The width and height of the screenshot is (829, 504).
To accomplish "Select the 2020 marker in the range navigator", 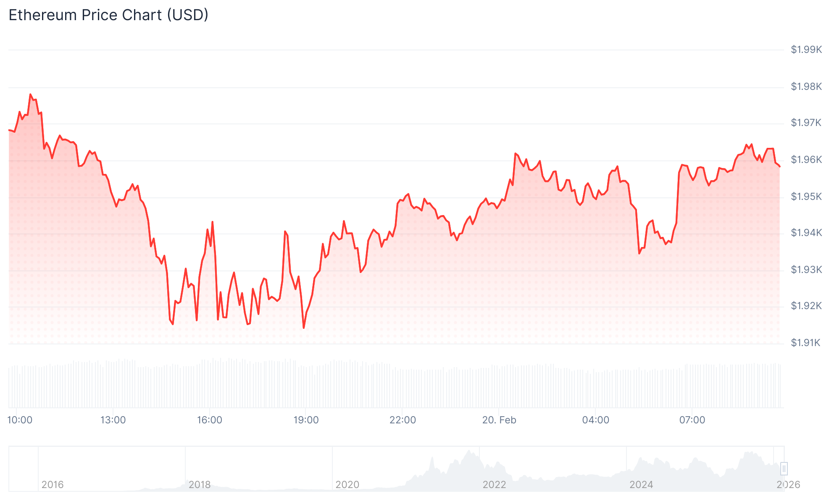I will (x=347, y=485).
